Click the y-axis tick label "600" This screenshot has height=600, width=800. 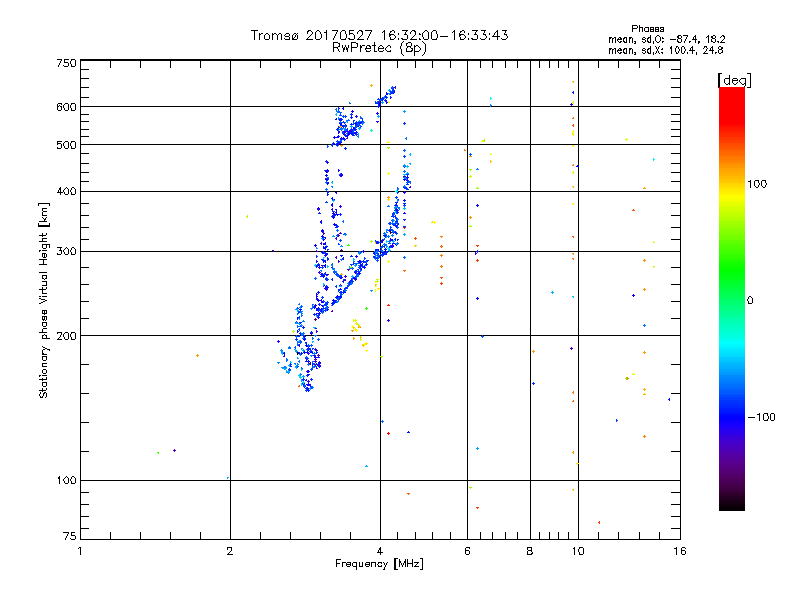(66, 107)
